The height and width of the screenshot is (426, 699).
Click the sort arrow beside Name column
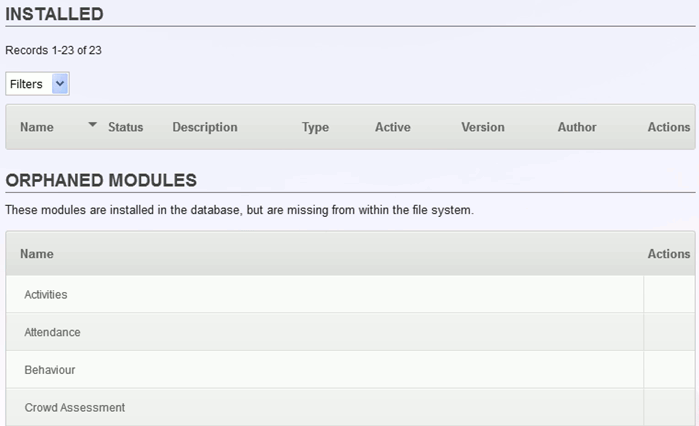click(92, 125)
